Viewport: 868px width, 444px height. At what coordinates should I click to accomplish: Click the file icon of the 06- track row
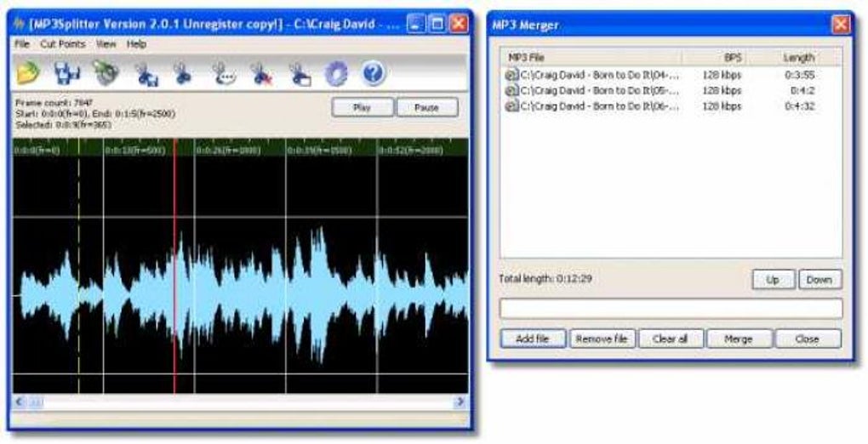tap(511, 105)
